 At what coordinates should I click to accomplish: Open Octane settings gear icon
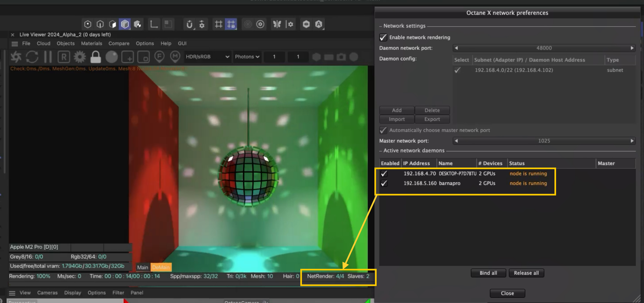pos(80,57)
